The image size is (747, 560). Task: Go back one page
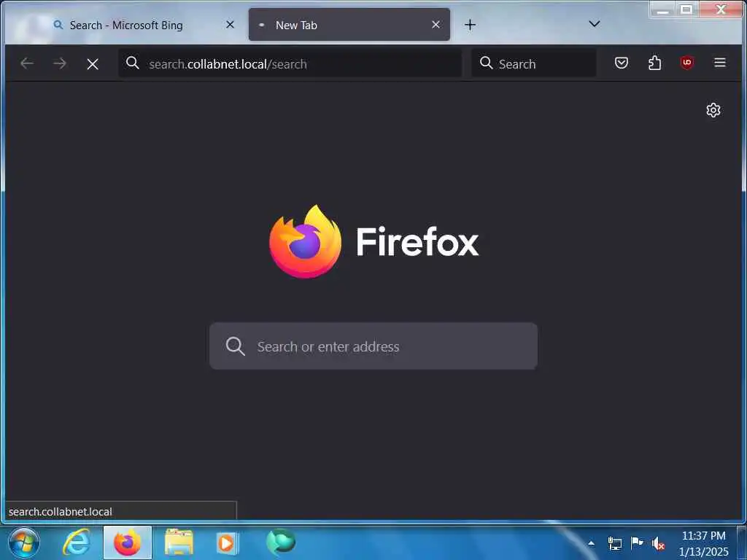coord(27,63)
